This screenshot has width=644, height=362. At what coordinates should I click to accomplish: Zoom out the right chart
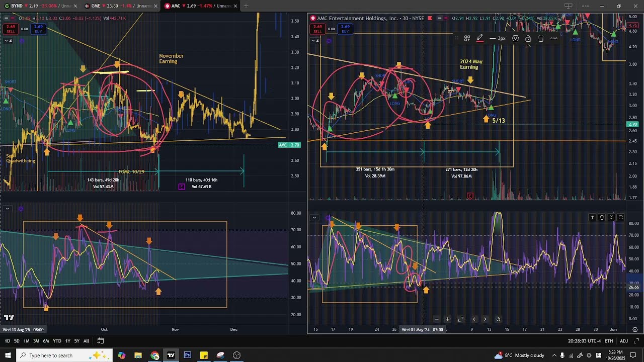click(436, 319)
